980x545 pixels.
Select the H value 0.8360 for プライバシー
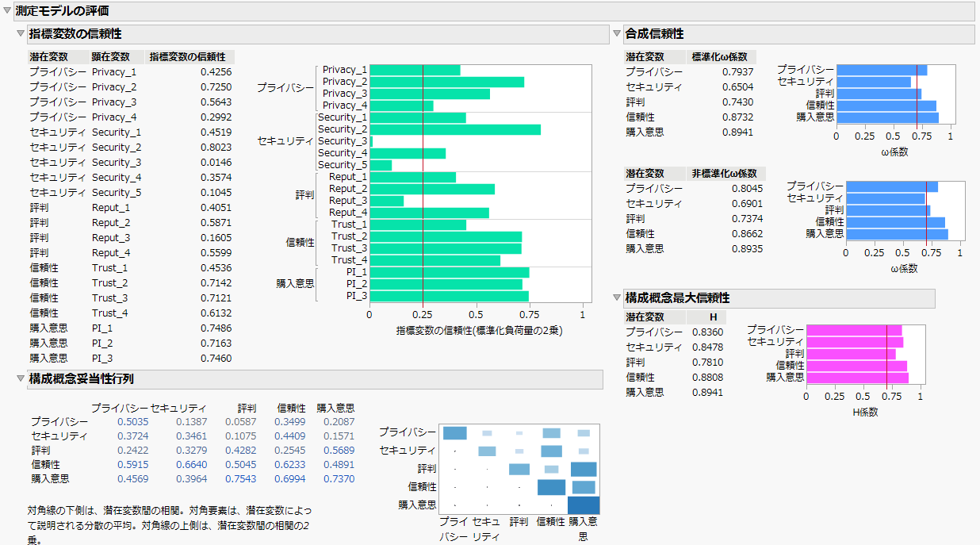click(x=707, y=332)
